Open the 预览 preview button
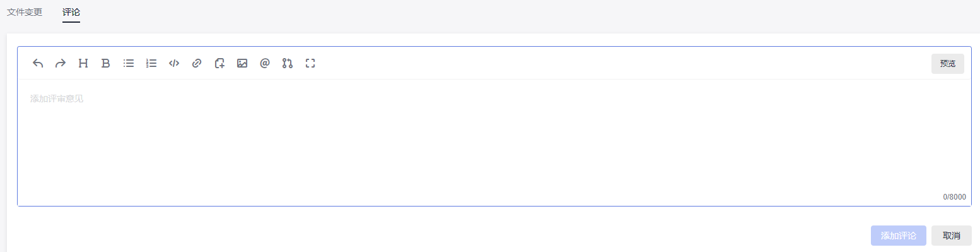The width and height of the screenshot is (980, 252). [x=948, y=64]
